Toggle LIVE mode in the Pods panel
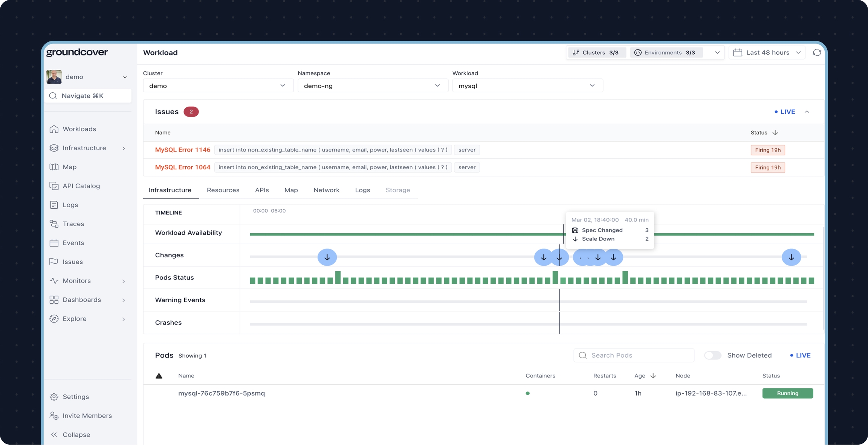Screen dimensions: 868x445 (x=800, y=355)
